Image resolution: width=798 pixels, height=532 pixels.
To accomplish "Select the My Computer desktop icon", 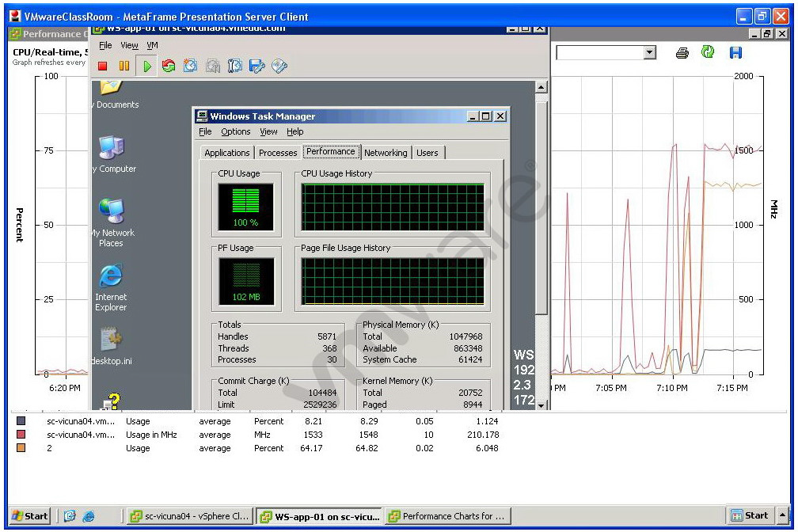I will pos(113,154).
